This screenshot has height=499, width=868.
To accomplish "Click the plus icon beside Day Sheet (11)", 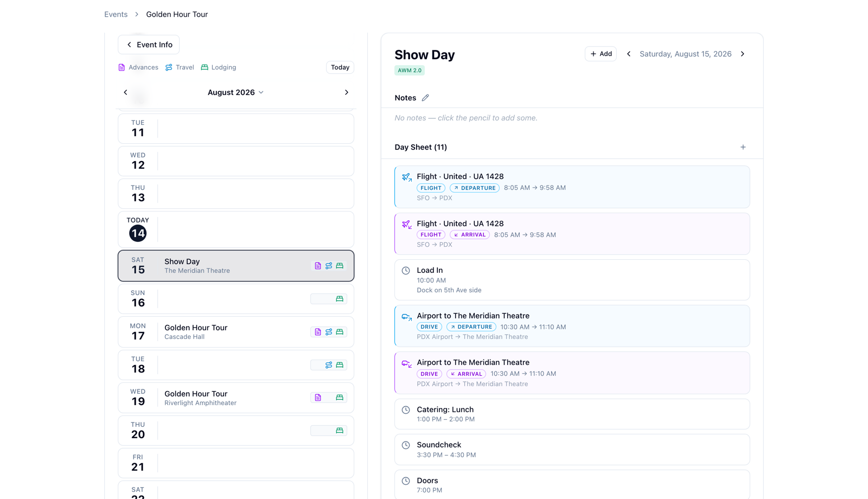I will point(743,147).
